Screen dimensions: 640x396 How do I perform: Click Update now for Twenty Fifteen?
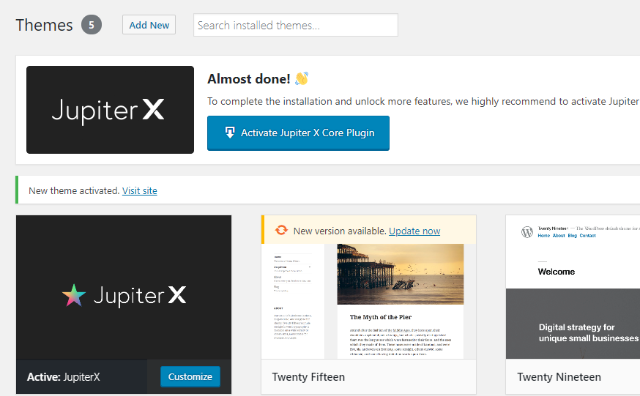click(x=414, y=231)
